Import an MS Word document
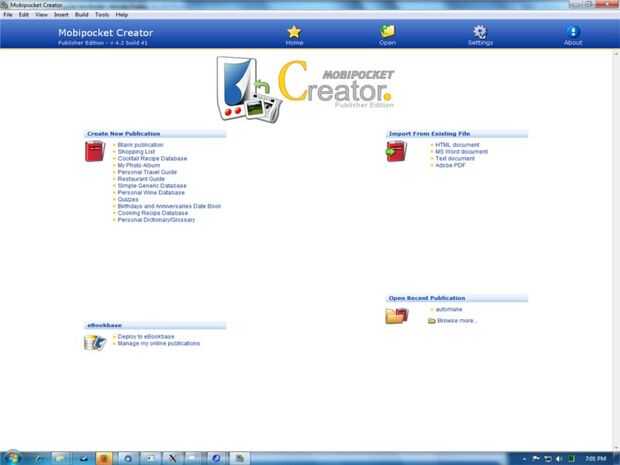This screenshot has width=620, height=465. pyautogui.click(x=462, y=152)
